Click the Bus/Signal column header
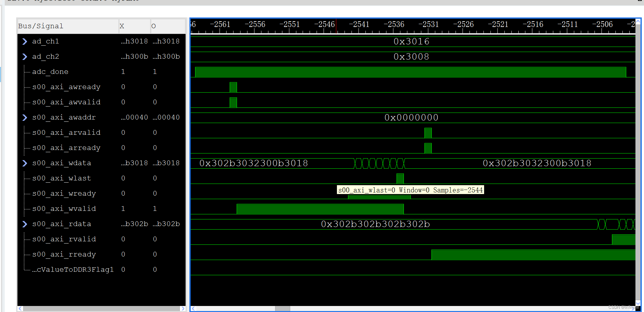644x312 pixels. click(x=41, y=26)
